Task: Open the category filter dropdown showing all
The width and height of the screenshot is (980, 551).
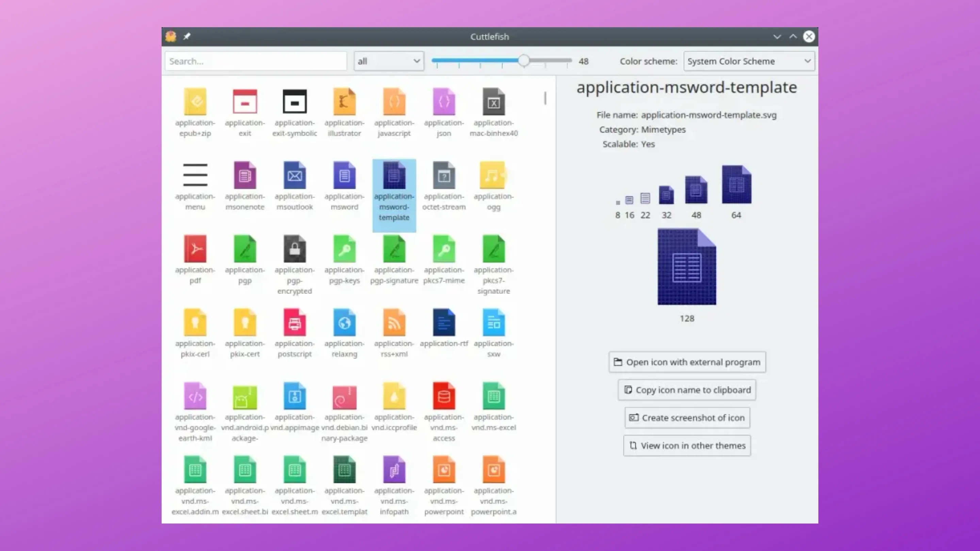Action: pos(389,61)
